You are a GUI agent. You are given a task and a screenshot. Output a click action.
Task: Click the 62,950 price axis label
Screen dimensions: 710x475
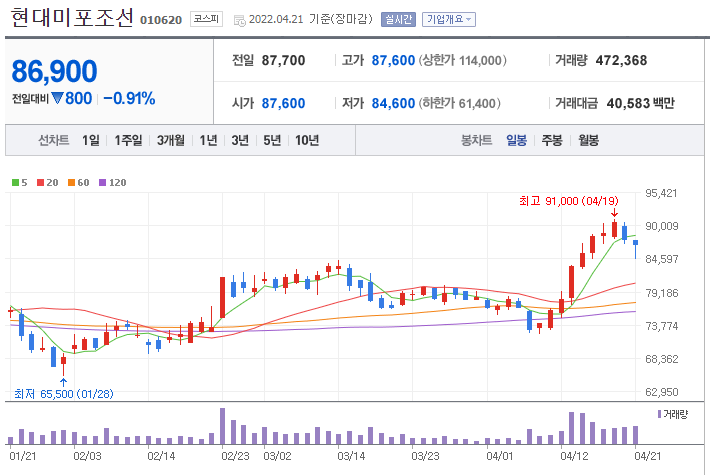coord(662,392)
